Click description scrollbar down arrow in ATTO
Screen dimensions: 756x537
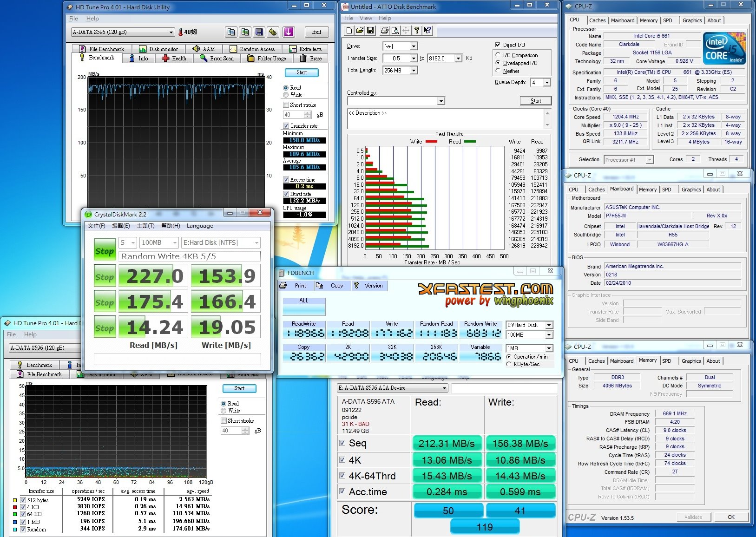click(547, 125)
